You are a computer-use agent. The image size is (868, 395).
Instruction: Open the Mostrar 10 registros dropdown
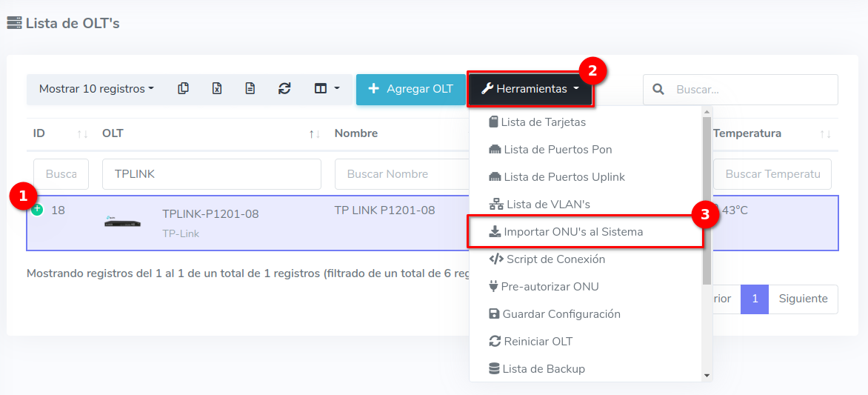pos(96,89)
